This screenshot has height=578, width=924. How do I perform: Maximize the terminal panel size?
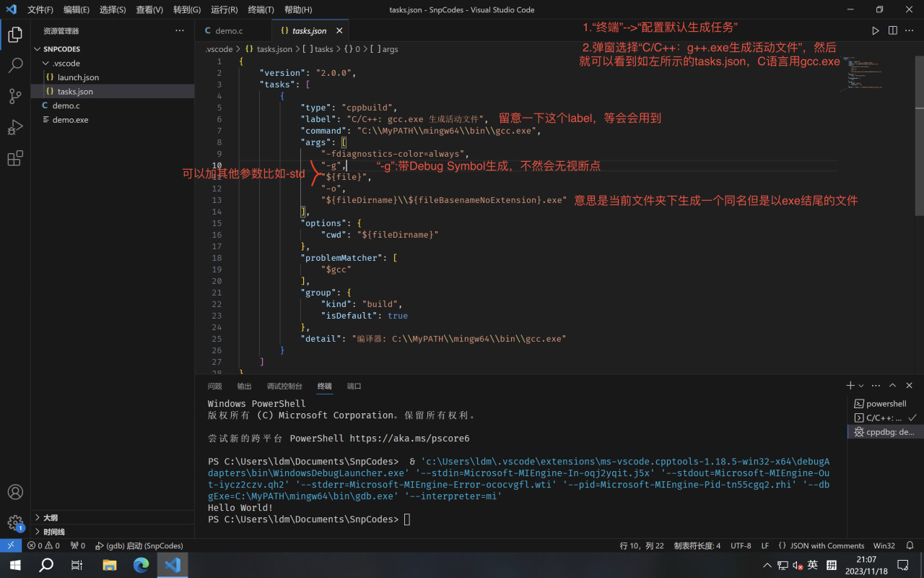893,386
